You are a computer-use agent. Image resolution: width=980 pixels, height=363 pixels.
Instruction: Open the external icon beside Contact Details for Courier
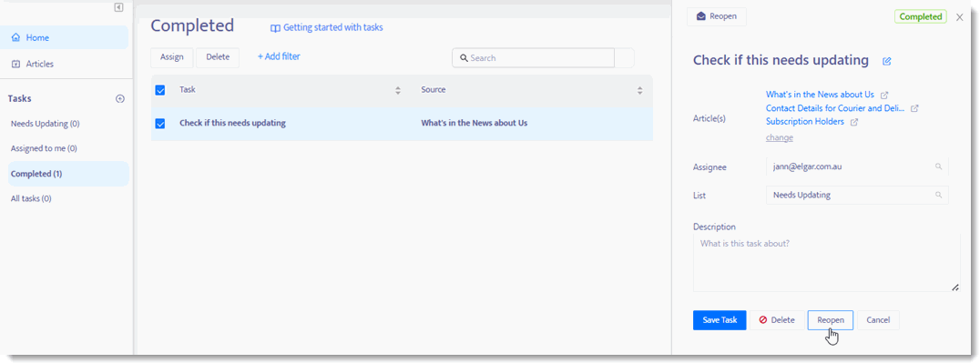tap(914, 108)
